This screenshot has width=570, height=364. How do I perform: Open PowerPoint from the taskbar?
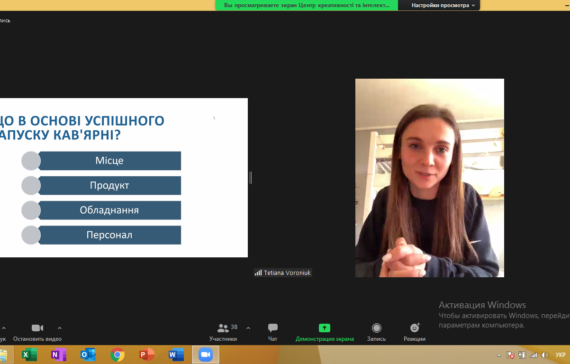(147, 355)
